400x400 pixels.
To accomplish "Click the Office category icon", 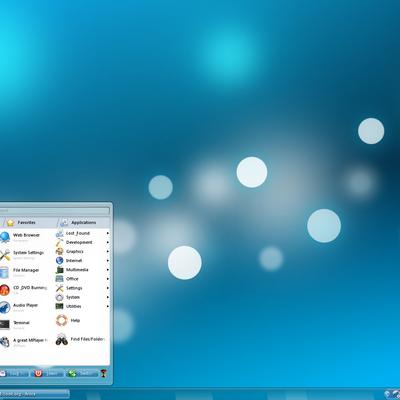I will point(59,279).
